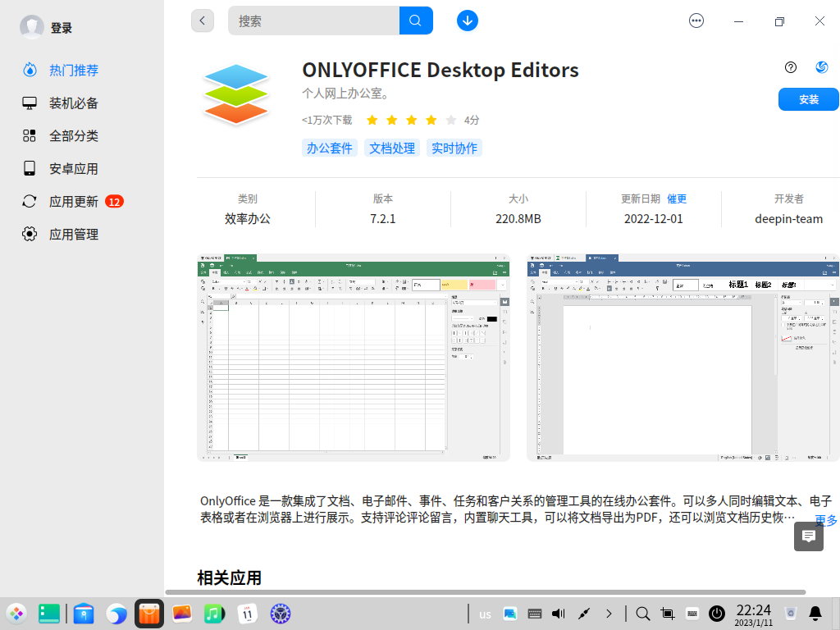Click the 2022-12-01 update date
The height and width of the screenshot is (630, 840).
(x=654, y=218)
